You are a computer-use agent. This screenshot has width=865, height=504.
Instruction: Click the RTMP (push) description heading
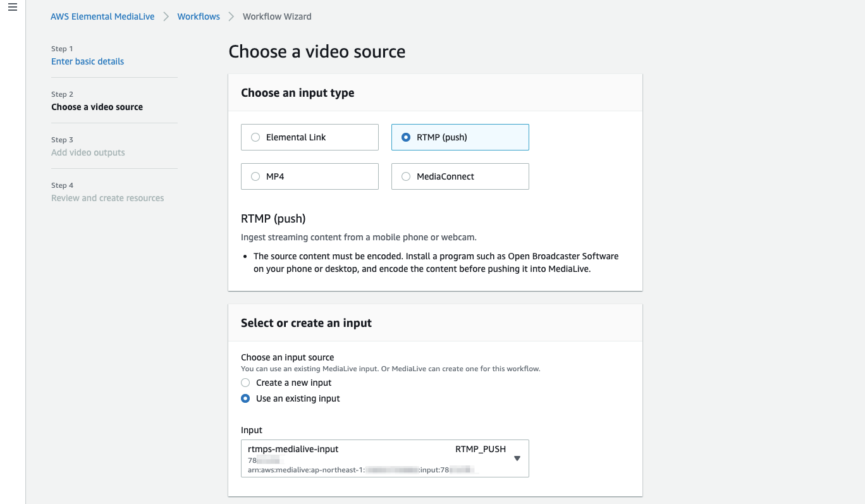[x=273, y=219]
